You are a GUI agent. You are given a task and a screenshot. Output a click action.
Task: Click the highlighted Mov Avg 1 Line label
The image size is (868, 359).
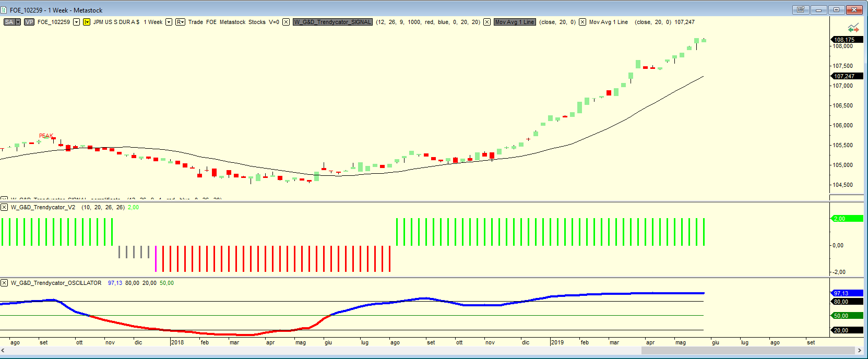tap(515, 22)
